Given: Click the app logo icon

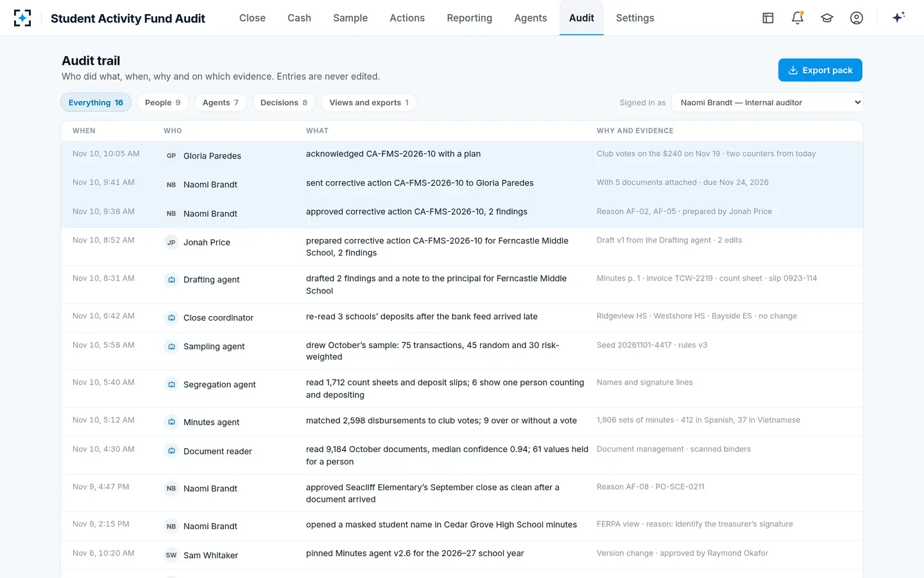Looking at the screenshot, I should click(x=22, y=18).
